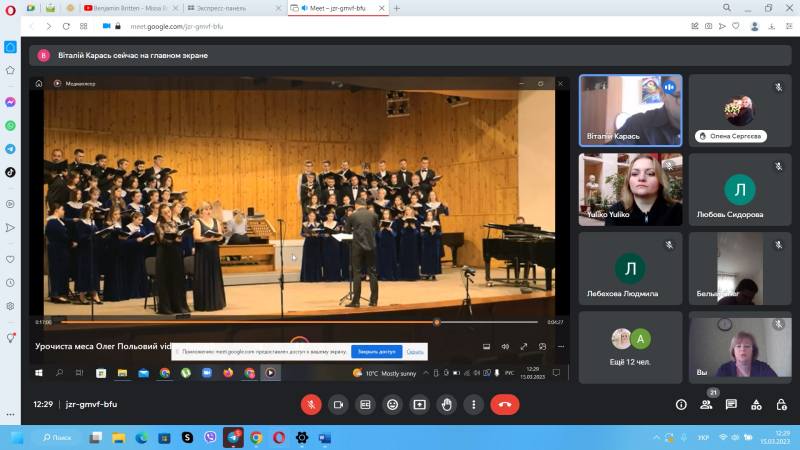Open TikTok in Opera sidebar

(x=10, y=172)
